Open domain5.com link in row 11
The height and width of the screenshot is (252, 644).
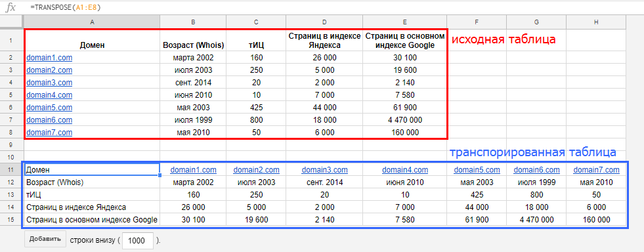click(477, 170)
